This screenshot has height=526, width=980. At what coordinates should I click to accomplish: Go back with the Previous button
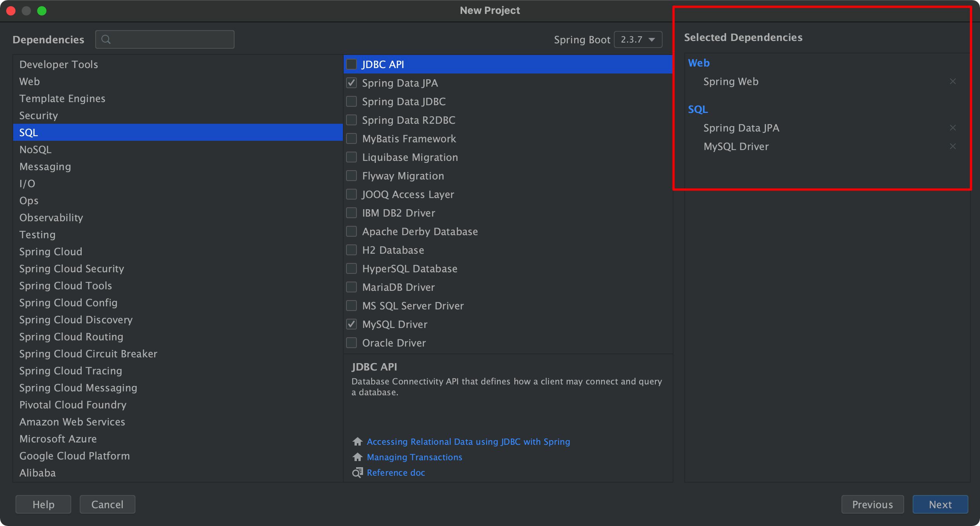[872, 504]
